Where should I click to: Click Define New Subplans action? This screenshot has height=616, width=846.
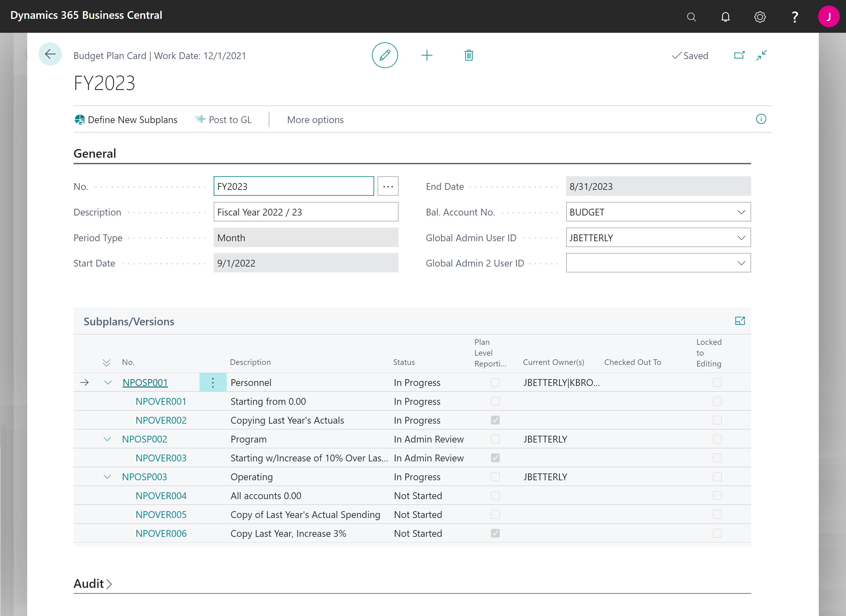click(x=126, y=120)
